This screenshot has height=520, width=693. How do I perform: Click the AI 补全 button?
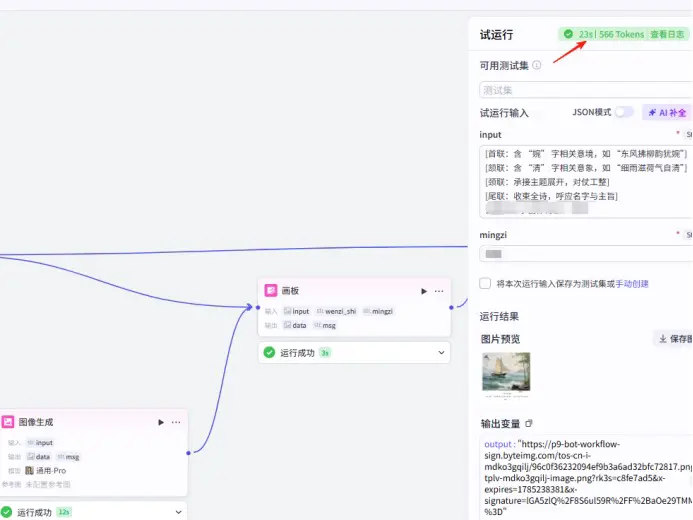pyautogui.click(x=667, y=113)
